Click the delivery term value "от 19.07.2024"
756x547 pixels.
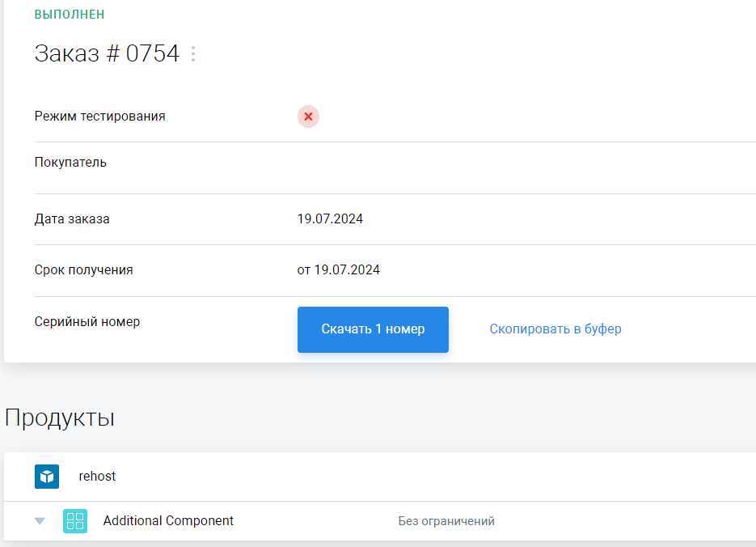click(x=338, y=270)
